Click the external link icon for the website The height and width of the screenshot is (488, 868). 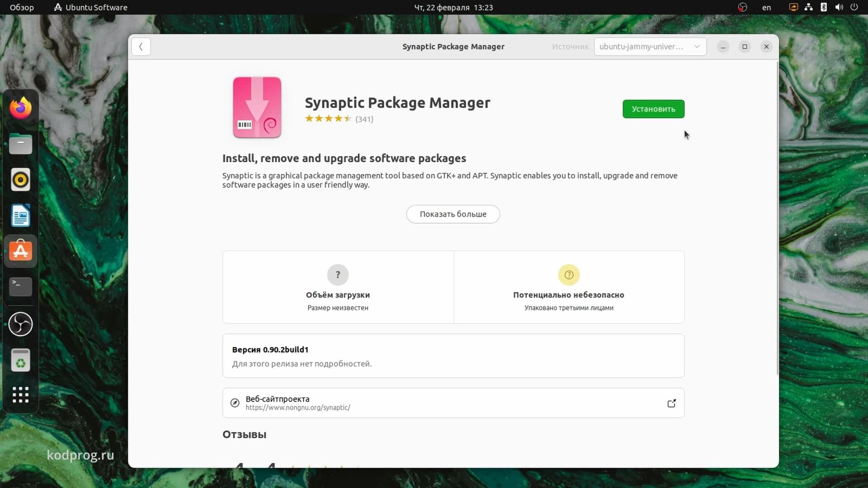671,403
